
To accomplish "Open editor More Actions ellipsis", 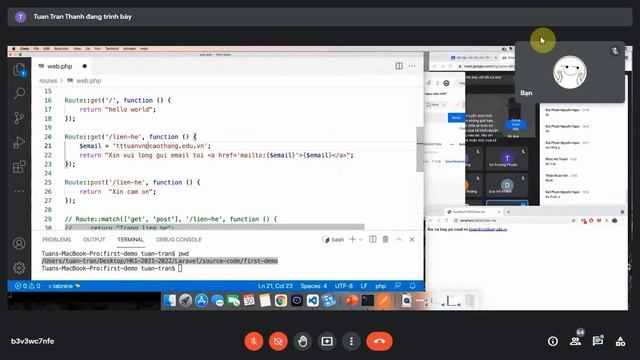I will click(x=412, y=66).
